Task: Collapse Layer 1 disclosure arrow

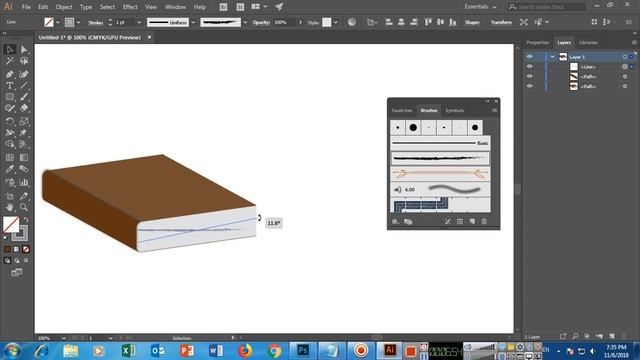Action: (552, 57)
